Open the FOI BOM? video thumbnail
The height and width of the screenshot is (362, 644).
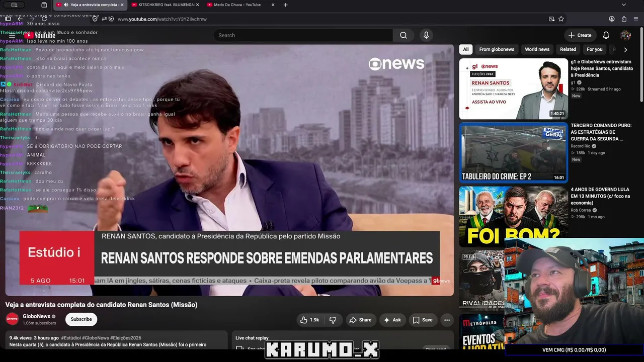pos(513,216)
